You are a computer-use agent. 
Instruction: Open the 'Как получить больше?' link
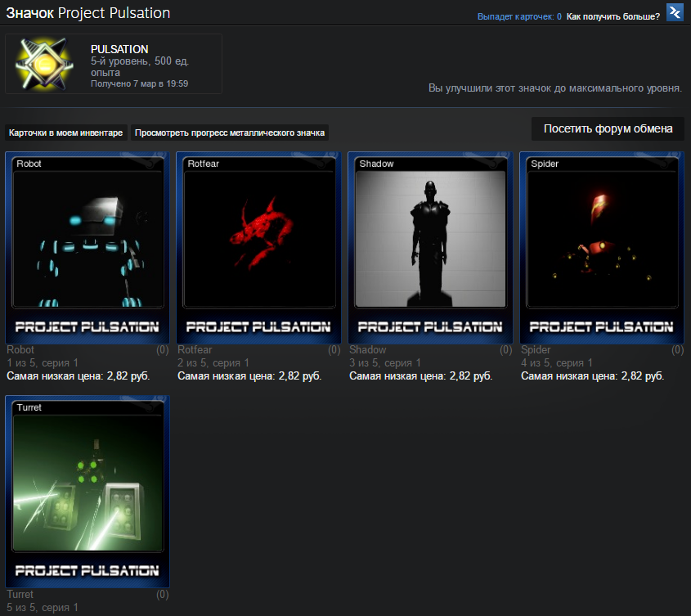click(x=613, y=16)
